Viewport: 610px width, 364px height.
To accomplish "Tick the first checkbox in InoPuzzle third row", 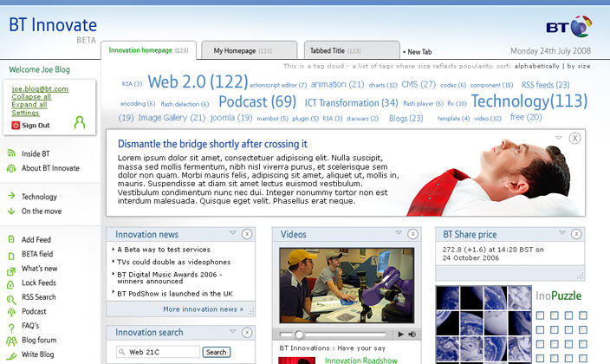I will click(x=540, y=344).
